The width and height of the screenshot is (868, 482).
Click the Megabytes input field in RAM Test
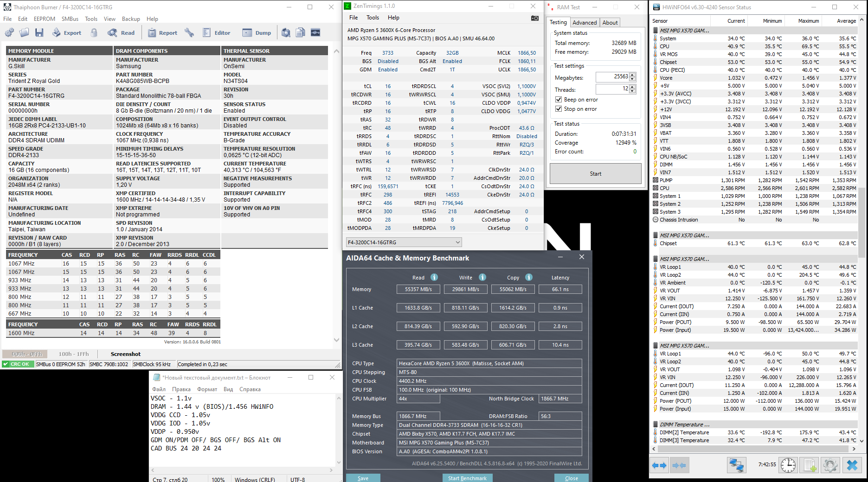click(x=612, y=77)
